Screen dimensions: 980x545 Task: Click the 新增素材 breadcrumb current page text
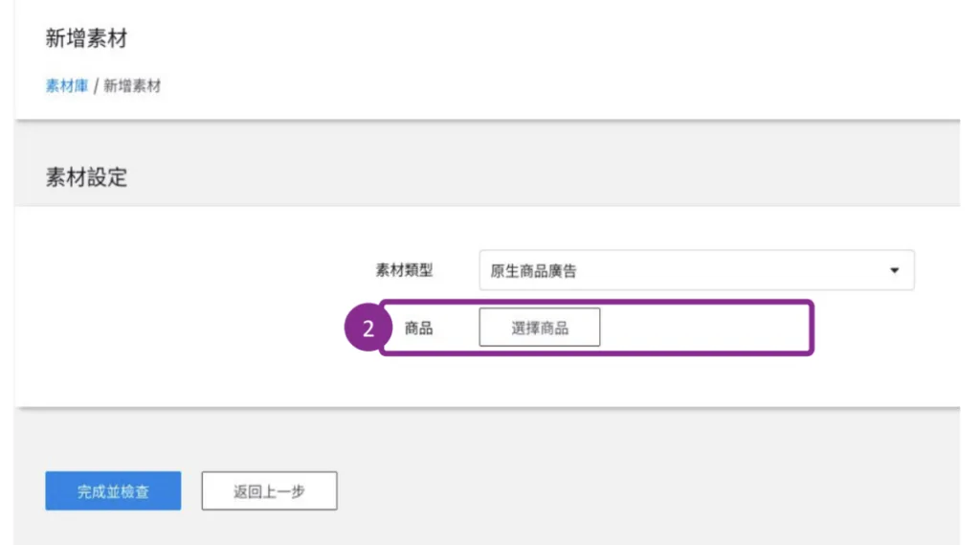click(132, 86)
